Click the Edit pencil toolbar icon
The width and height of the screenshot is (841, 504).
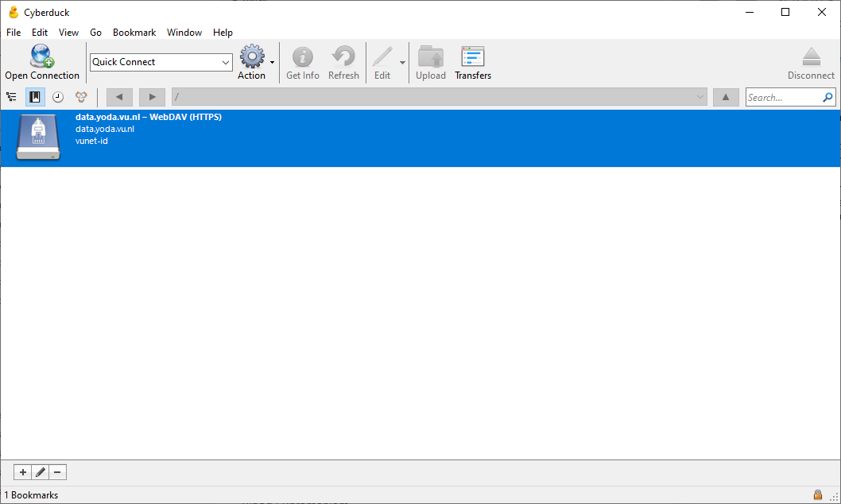click(382, 57)
